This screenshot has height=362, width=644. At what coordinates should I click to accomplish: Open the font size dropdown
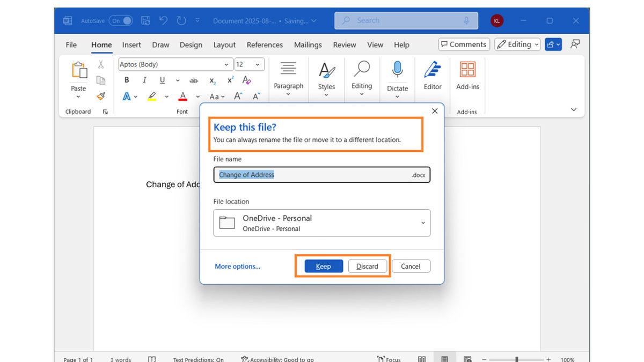point(257,64)
